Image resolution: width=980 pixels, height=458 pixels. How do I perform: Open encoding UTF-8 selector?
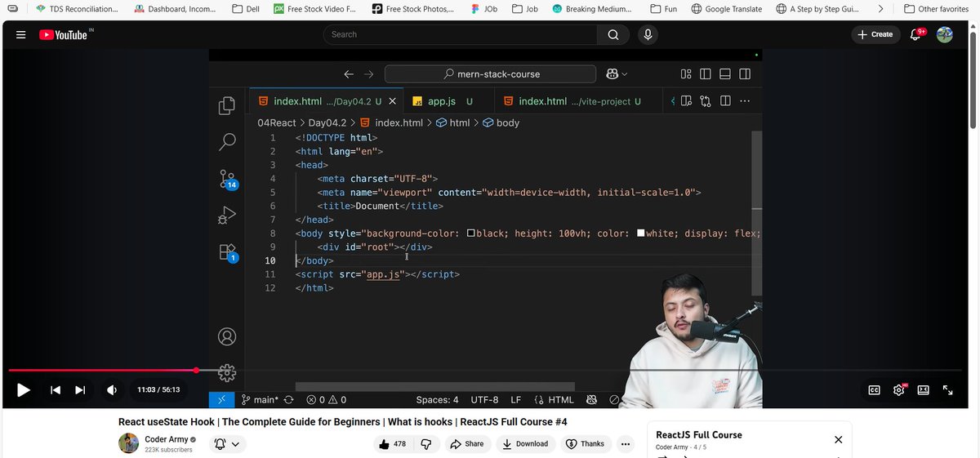[x=484, y=400]
